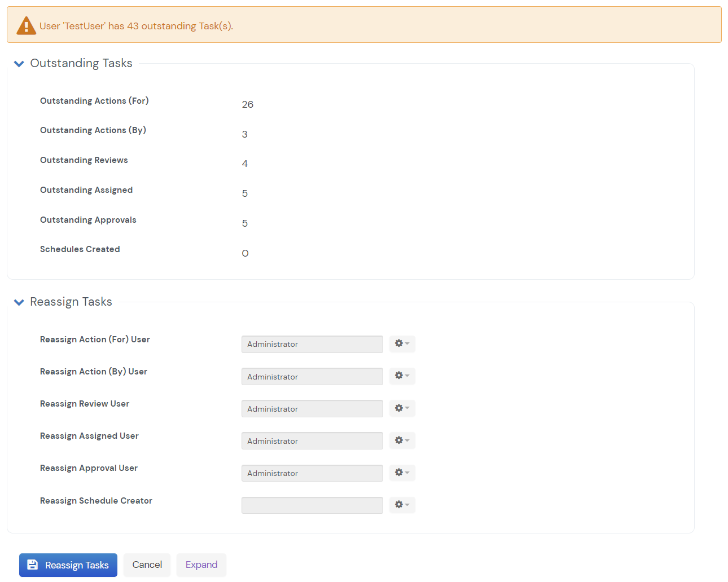Click the floppy disk icon on Reassign Tasks
728x582 pixels.
33,565
